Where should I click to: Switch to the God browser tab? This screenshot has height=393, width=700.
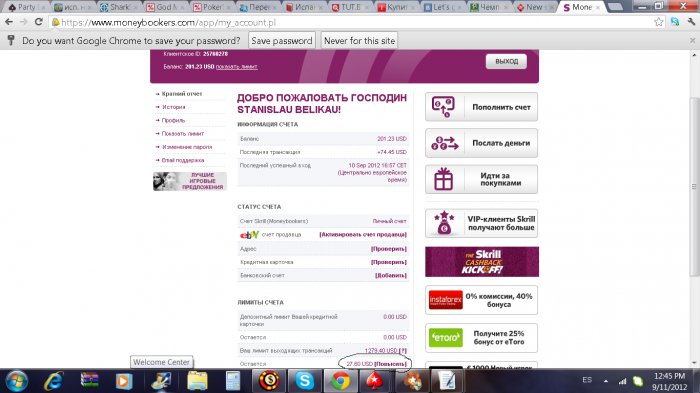[x=167, y=7]
